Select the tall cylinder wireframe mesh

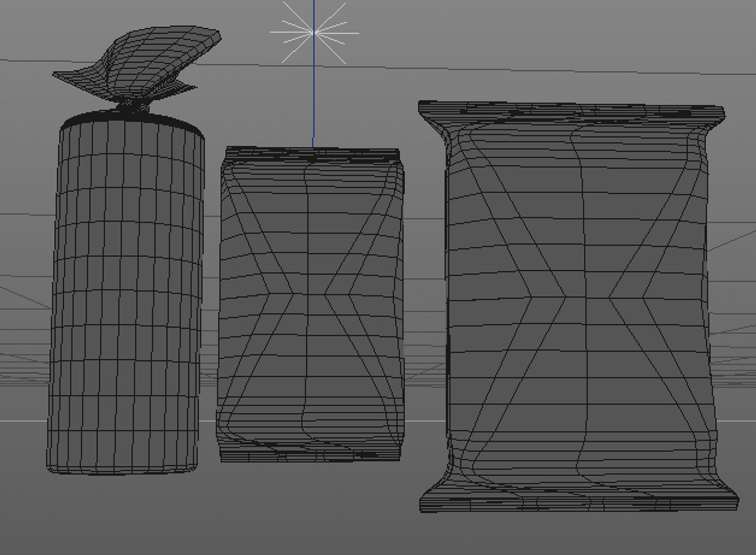click(126, 292)
